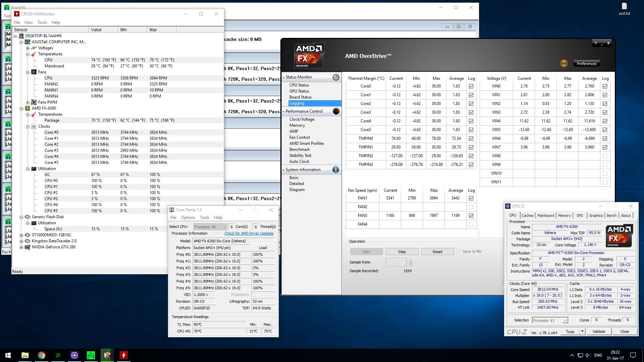
Task: Select Clock/Voltage in OverDrive sidebar
Action: [x=302, y=119]
